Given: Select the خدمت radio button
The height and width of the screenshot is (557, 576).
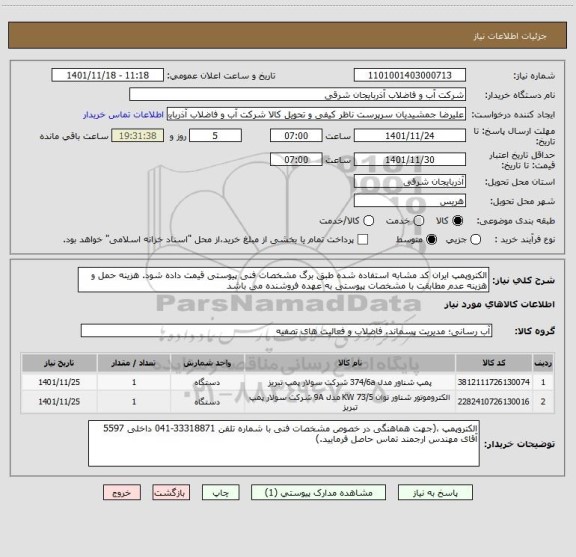Looking at the screenshot, I should point(418,221).
